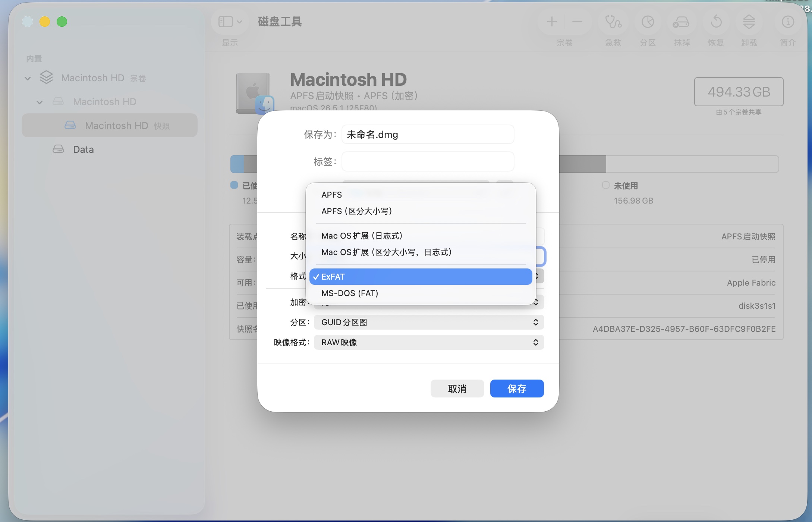812x522 pixels.
Task: Click the Apple Fabric connection value
Action: pyautogui.click(x=751, y=283)
